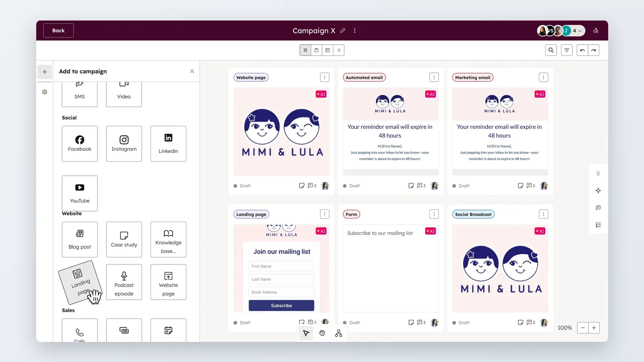Open the Form card options menu
This screenshot has width=644, height=362.
coord(434,214)
